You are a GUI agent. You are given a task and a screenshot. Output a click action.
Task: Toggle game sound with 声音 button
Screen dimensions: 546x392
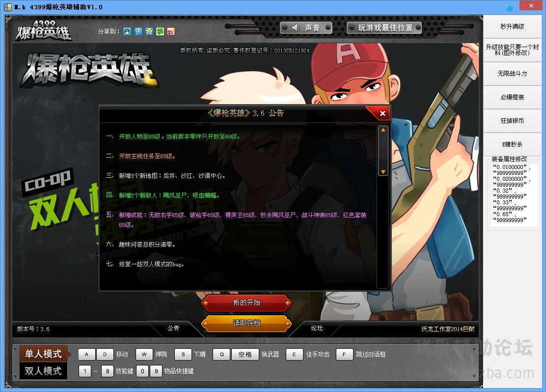tap(306, 28)
